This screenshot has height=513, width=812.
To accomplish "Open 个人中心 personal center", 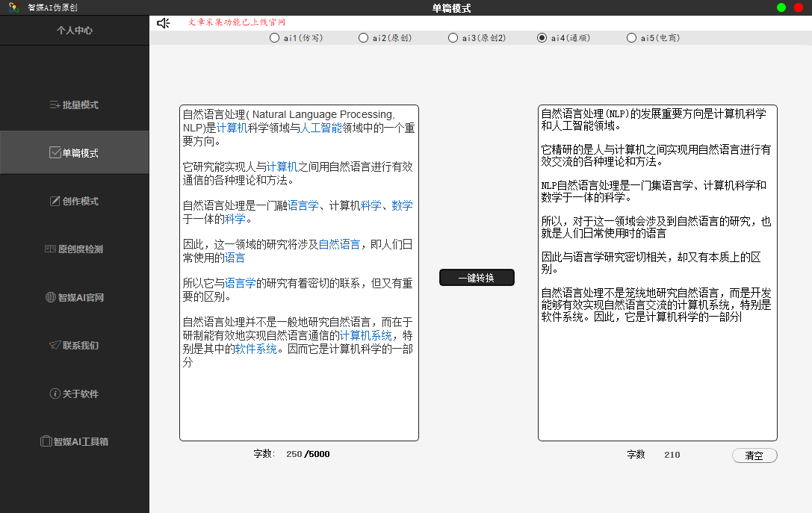I will [75, 31].
